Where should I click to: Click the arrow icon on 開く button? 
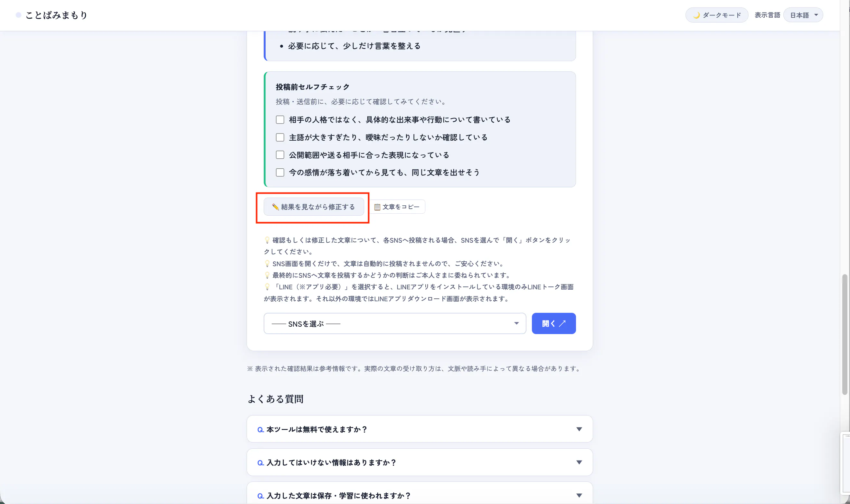(562, 323)
